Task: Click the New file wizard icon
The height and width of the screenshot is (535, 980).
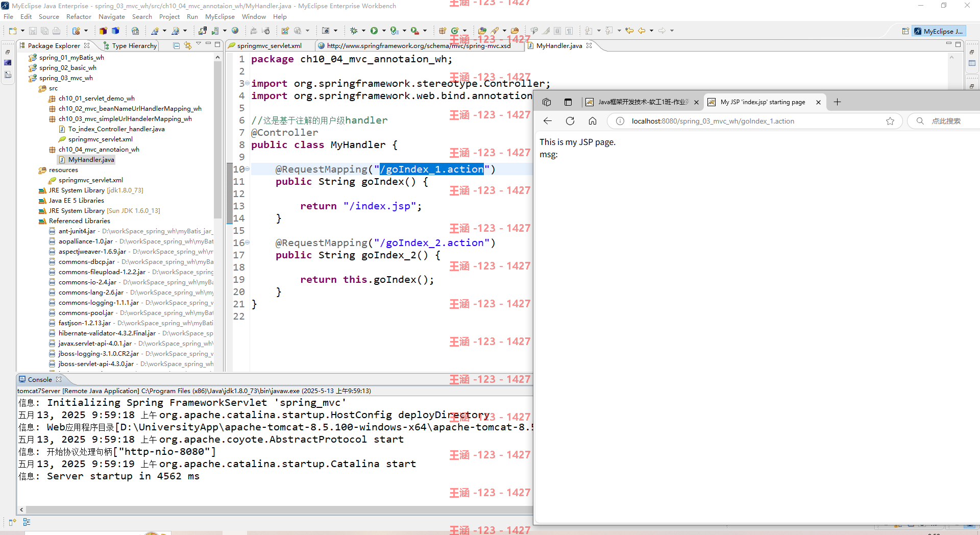Action: 13,31
